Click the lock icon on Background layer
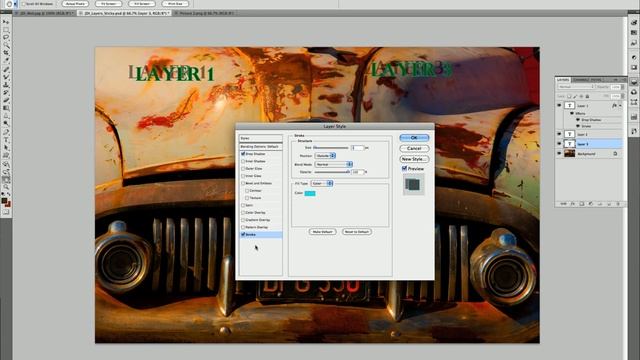640x360 pixels. click(x=615, y=154)
